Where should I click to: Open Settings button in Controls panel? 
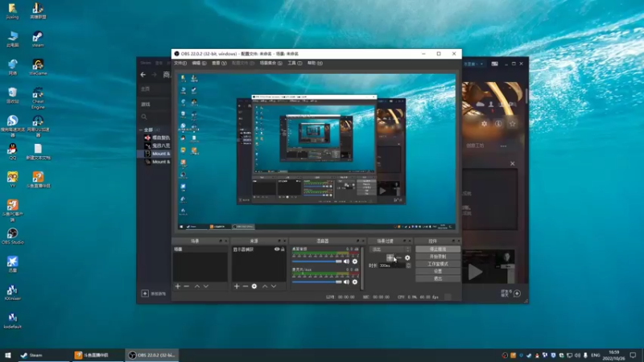pyautogui.click(x=438, y=271)
